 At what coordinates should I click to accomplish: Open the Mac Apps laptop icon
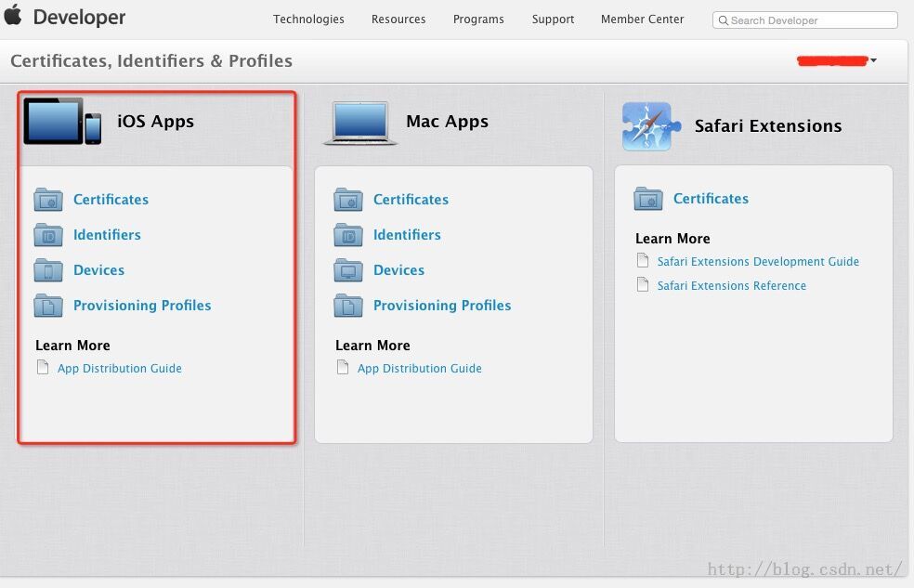(360, 123)
